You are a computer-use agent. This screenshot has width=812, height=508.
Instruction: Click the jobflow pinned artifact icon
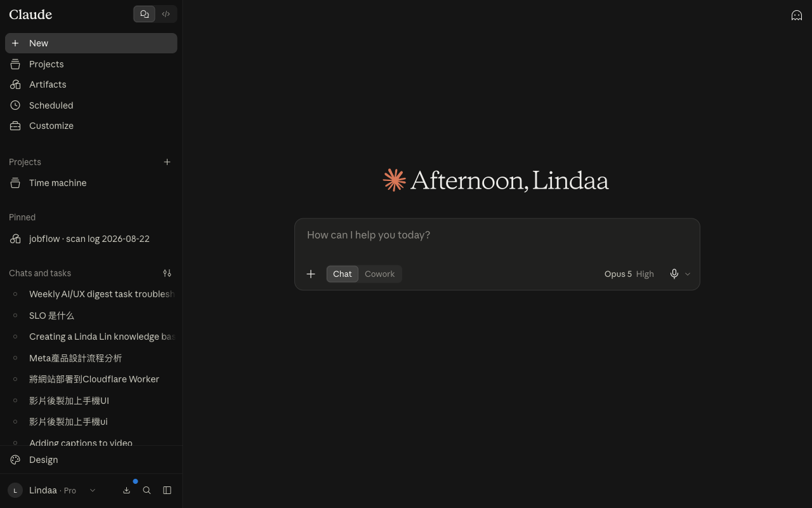(x=15, y=239)
